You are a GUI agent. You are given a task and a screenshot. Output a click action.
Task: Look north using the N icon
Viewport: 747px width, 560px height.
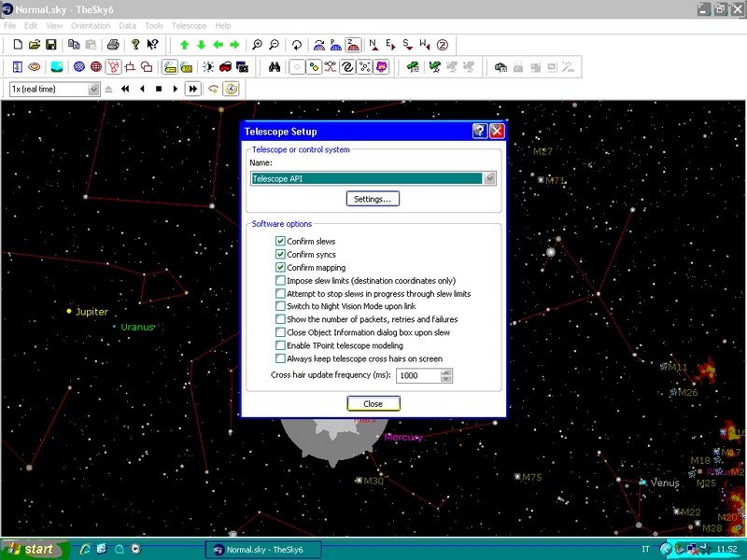[373, 45]
